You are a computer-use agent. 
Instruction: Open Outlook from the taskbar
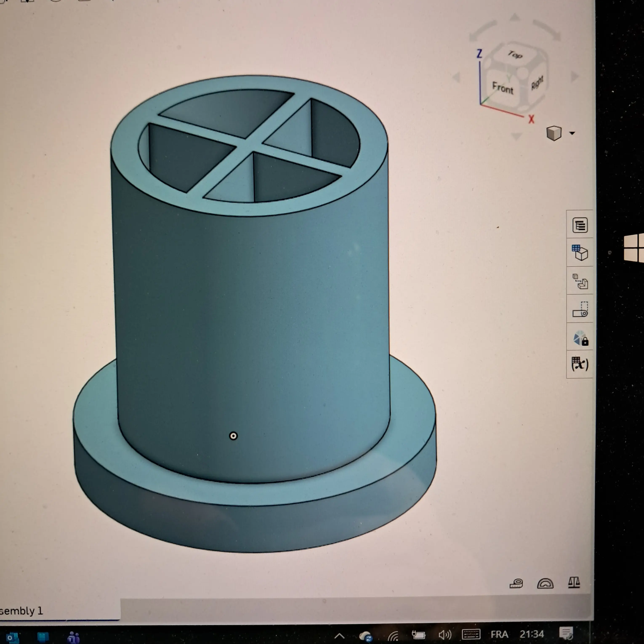(x=12, y=638)
